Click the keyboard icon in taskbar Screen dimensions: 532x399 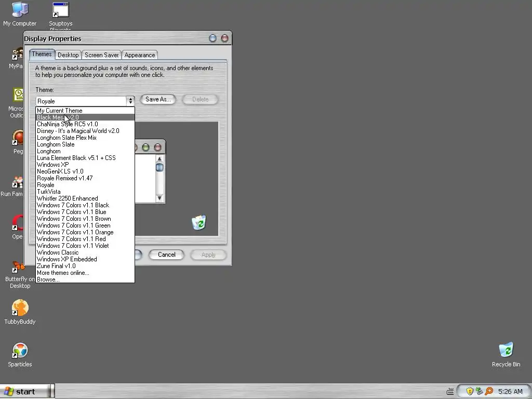(450, 392)
